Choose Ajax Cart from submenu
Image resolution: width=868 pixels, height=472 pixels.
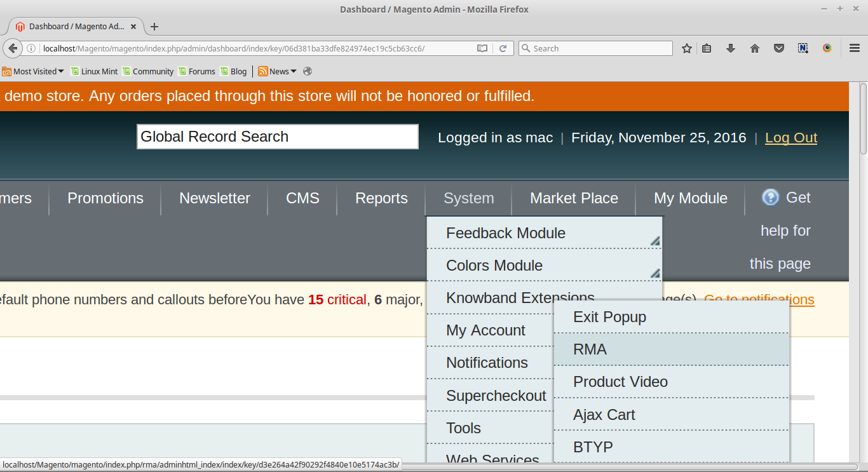[672, 415]
